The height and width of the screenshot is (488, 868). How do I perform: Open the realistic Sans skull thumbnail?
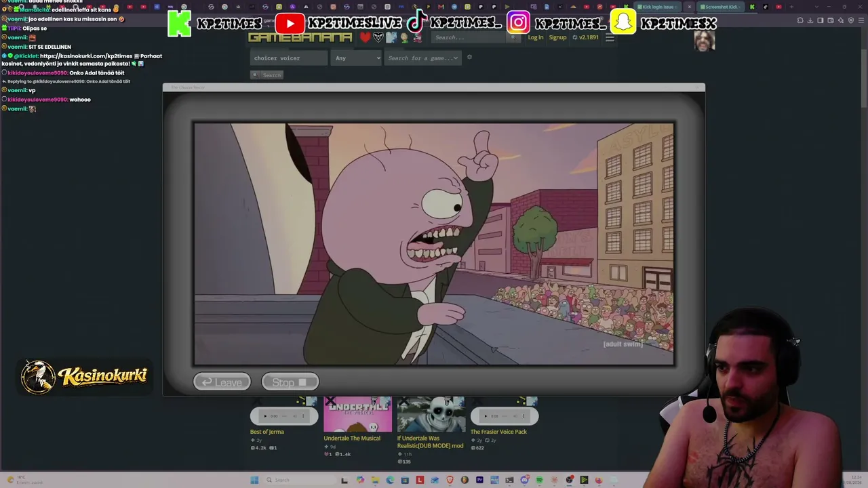tap(431, 414)
